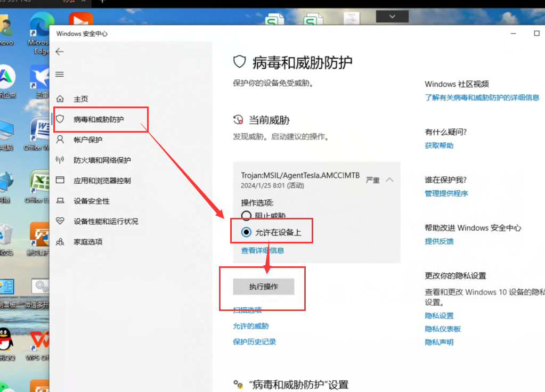Click the Trojan:MSIL/AgentTesla.AMCC!MTB threat name
This screenshot has width=545, height=392.
click(300, 176)
